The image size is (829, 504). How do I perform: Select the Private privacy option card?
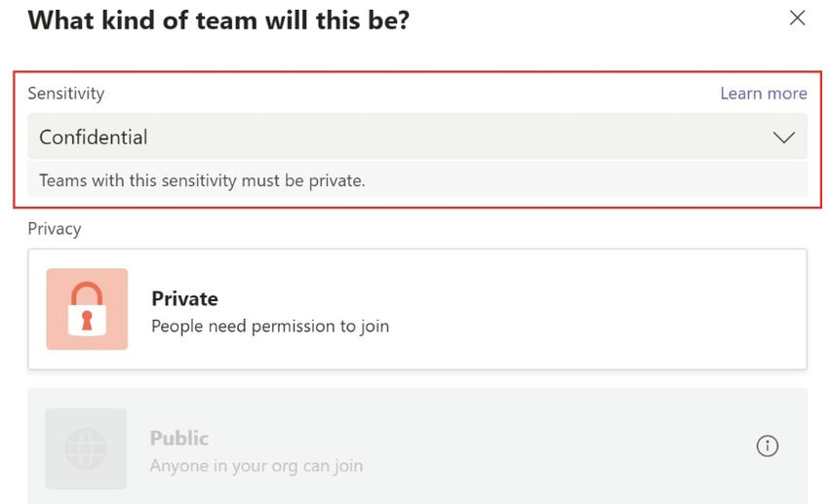417,309
